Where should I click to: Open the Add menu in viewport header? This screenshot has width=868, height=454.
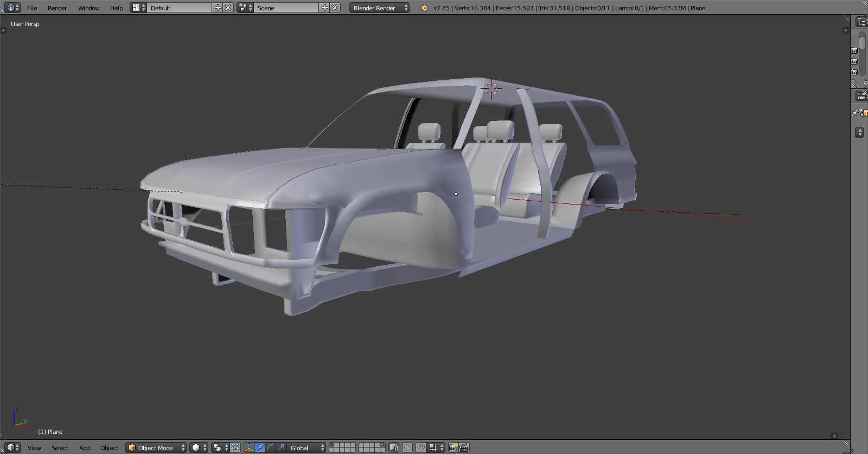84,447
